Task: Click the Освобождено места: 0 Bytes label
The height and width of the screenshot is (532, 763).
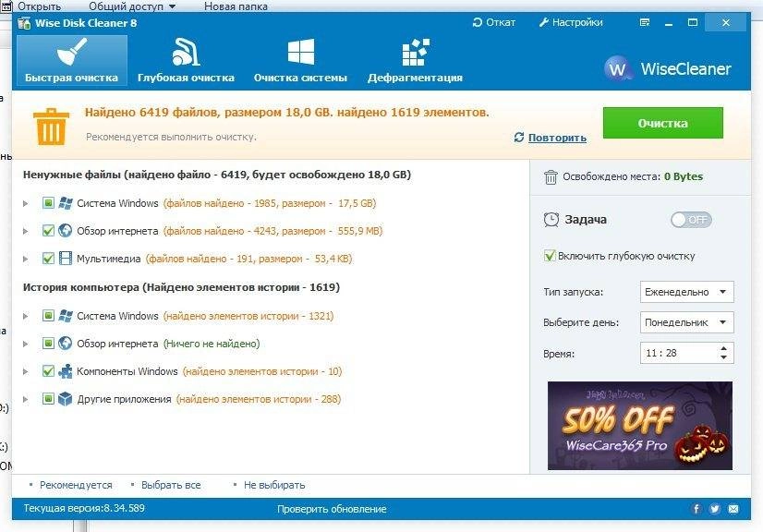Action: pyautogui.click(x=633, y=176)
